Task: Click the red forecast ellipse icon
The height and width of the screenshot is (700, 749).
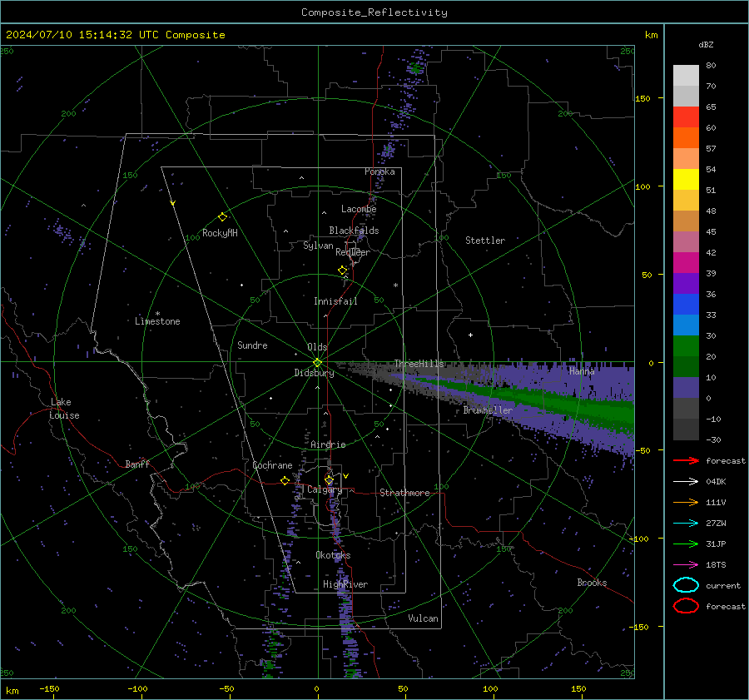Action: tap(686, 606)
